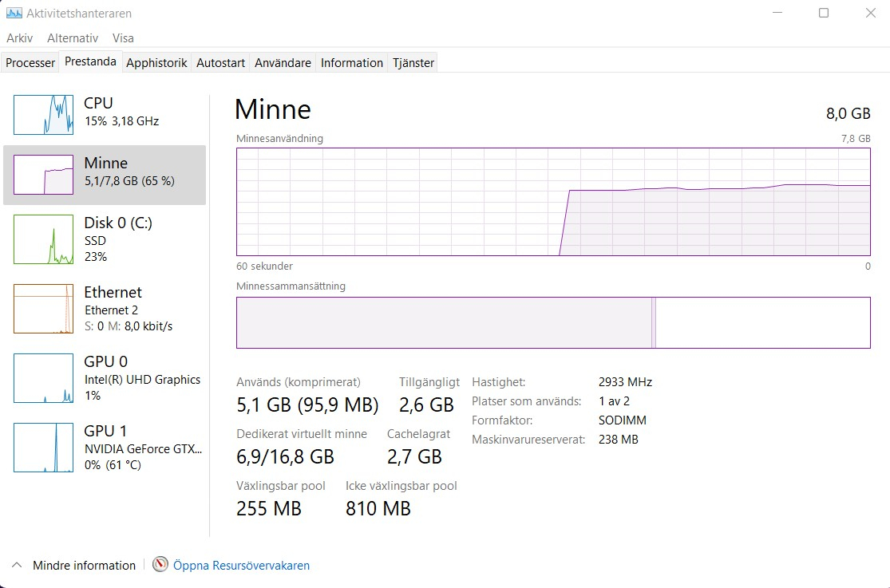The width and height of the screenshot is (890, 588).
Task: Click the '1 av 2' slots value
Action: [x=614, y=401]
